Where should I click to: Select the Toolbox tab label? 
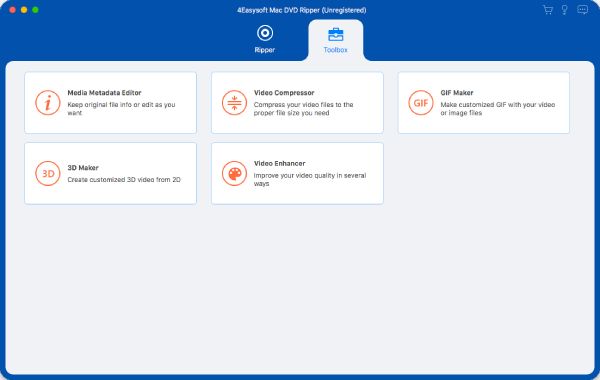pos(336,50)
